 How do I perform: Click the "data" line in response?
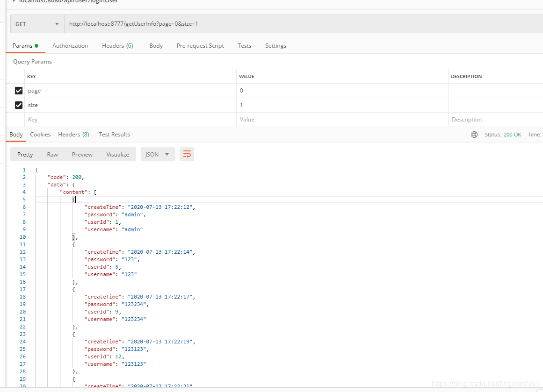point(61,185)
